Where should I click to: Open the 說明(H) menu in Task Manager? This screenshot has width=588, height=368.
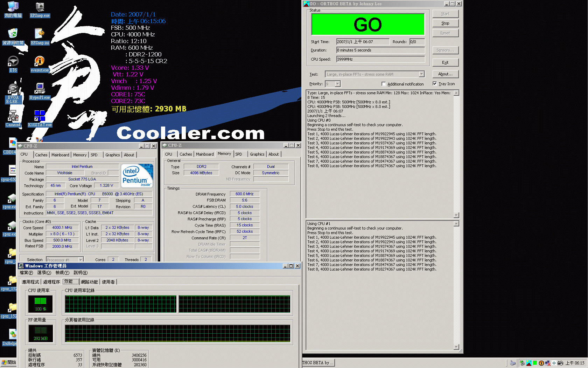[x=80, y=273]
